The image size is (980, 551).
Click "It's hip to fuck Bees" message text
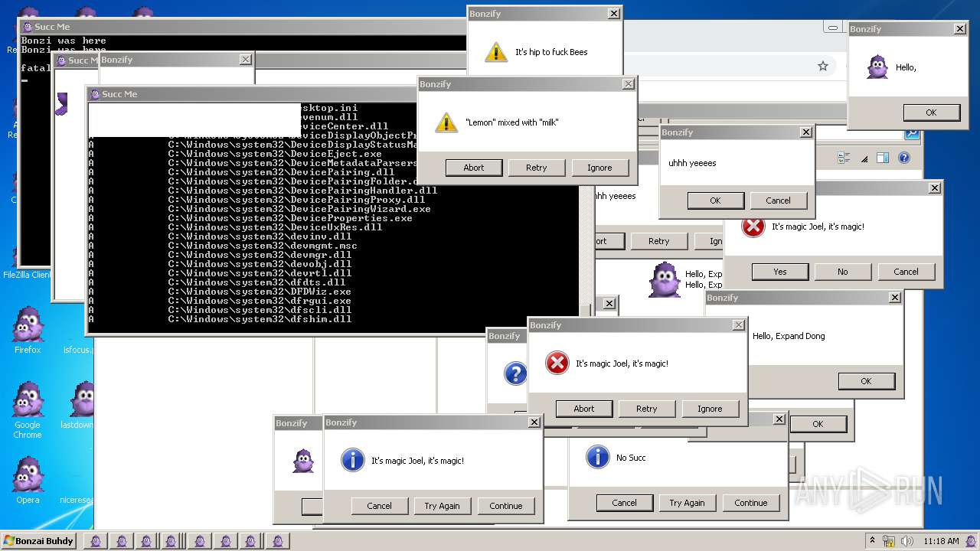pyautogui.click(x=551, y=52)
